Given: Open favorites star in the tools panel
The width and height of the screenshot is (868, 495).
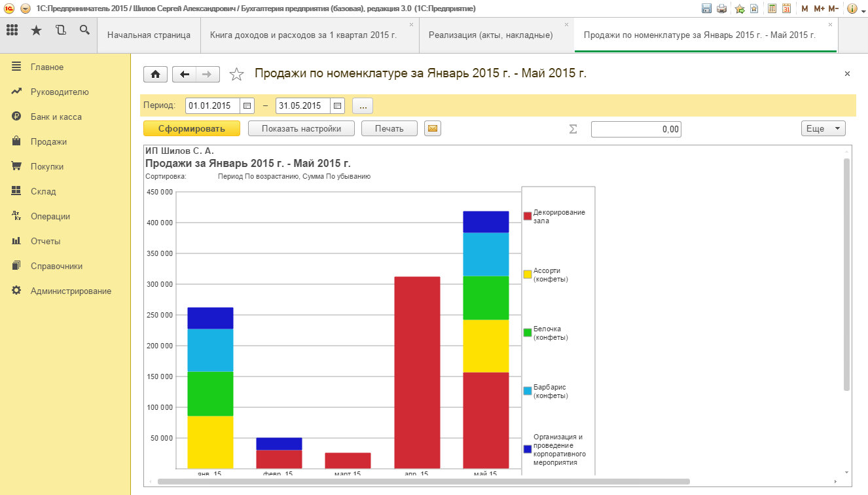Looking at the screenshot, I should 36,30.
